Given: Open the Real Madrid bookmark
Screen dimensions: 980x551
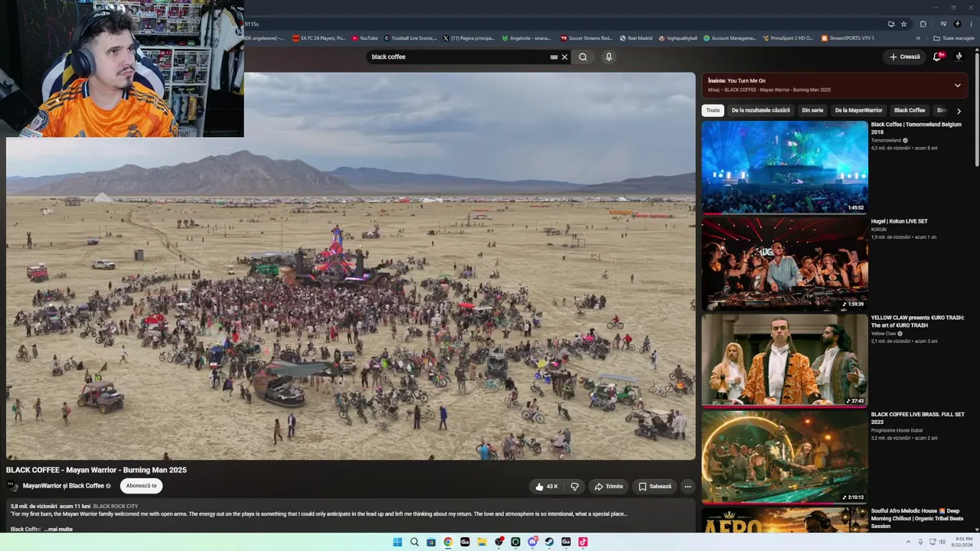Looking at the screenshot, I should coord(635,38).
